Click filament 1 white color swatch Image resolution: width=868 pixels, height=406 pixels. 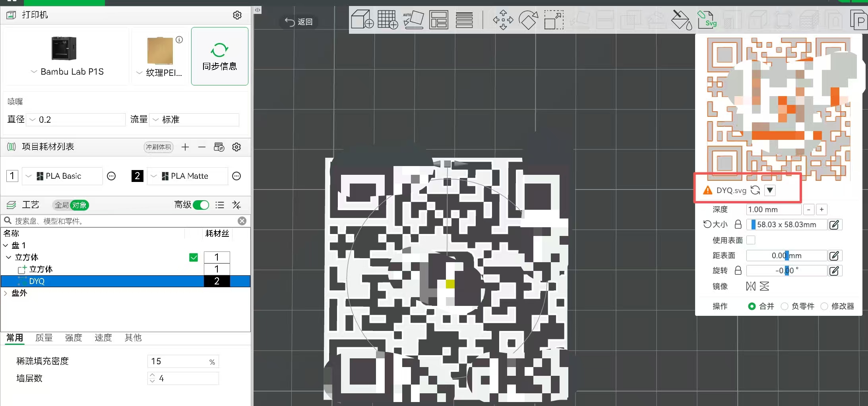coord(12,176)
